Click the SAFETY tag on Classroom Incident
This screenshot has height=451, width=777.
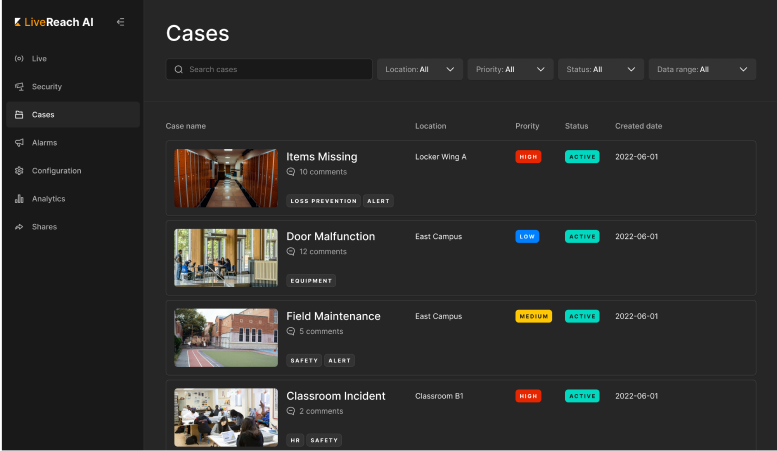pyautogui.click(x=324, y=440)
